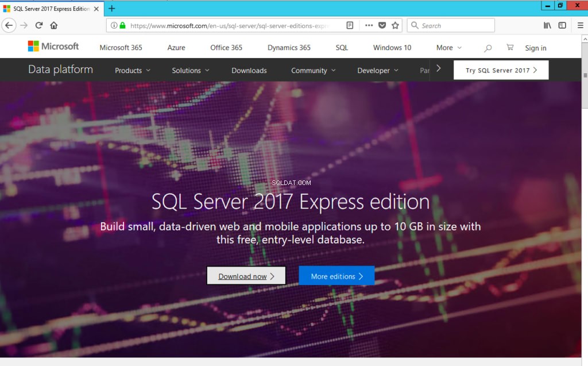This screenshot has width=588, height=366.
Task: Open page actions three-dot menu
Action: tap(369, 25)
